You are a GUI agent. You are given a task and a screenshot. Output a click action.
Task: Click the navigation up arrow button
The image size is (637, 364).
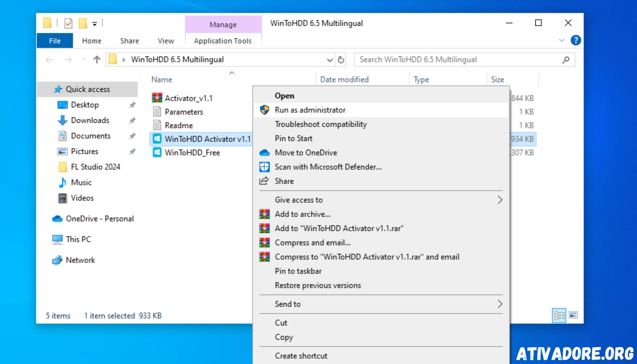97,59
